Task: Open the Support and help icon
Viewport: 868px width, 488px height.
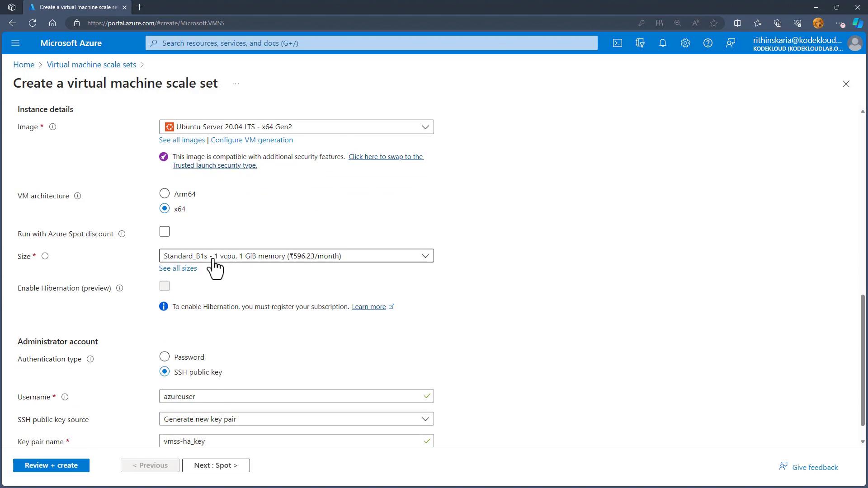Action: 708,43
